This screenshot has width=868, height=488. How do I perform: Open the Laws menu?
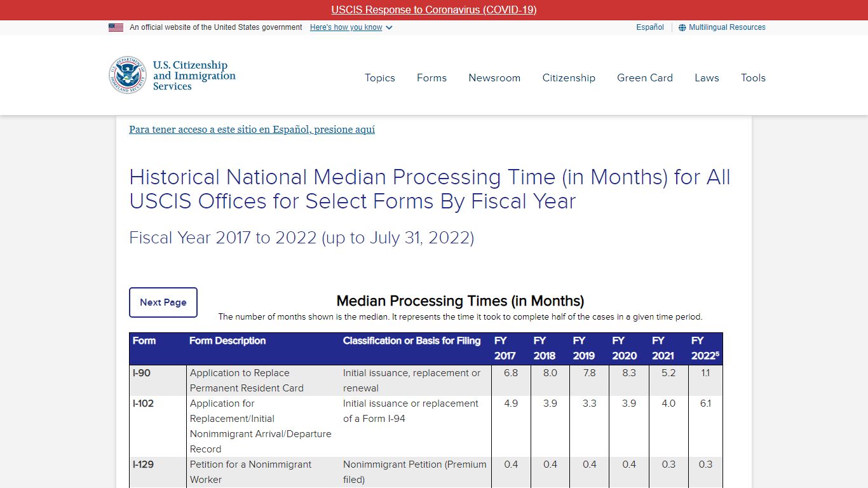707,78
